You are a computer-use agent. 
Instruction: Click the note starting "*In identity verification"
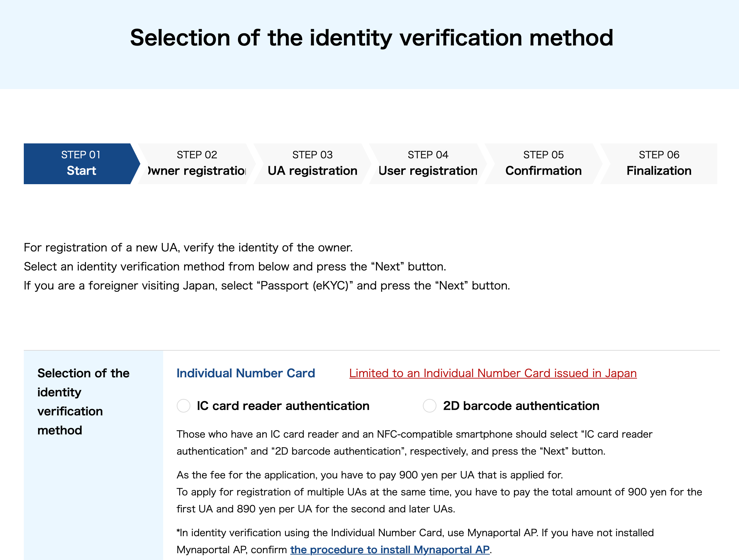point(415,532)
